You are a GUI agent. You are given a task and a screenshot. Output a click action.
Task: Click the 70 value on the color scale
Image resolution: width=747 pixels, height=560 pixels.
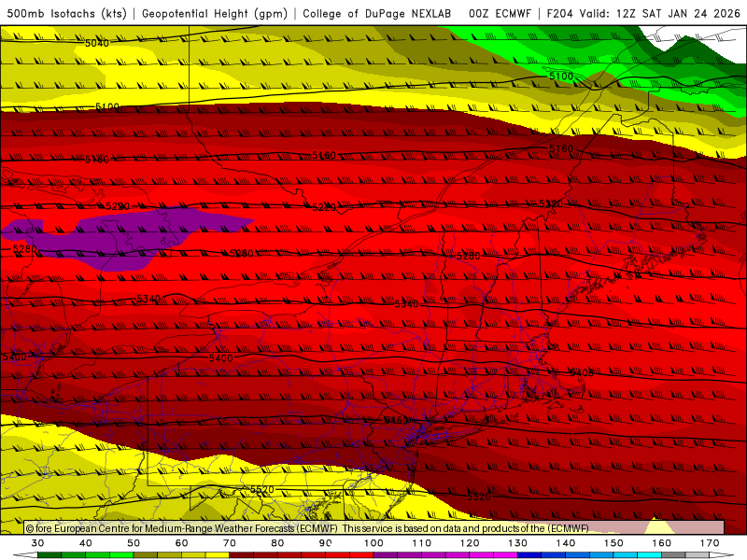pyautogui.click(x=230, y=543)
